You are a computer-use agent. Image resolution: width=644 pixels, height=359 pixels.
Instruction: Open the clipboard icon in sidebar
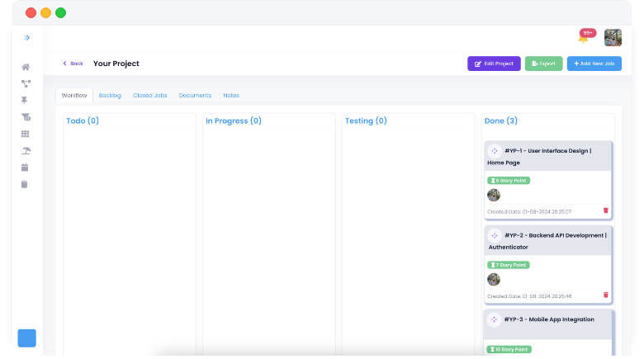pyautogui.click(x=26, y=184)
